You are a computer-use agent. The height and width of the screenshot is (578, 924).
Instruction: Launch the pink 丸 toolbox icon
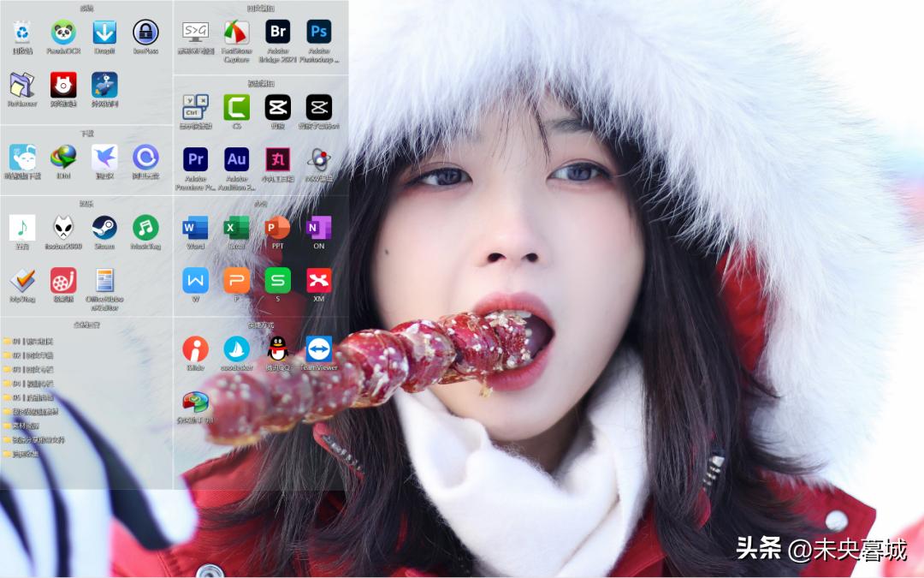coord(277,159)
